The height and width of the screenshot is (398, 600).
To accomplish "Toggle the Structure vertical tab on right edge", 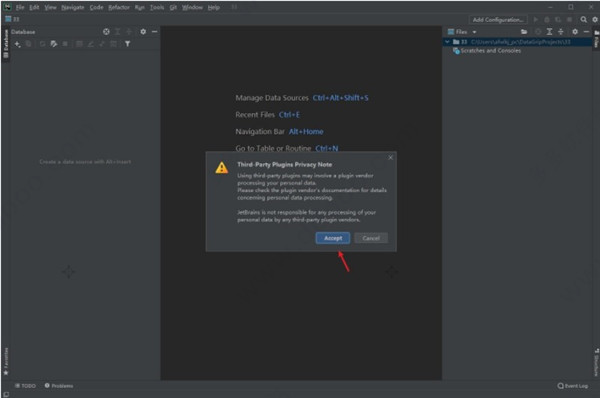I will point(596,362).
